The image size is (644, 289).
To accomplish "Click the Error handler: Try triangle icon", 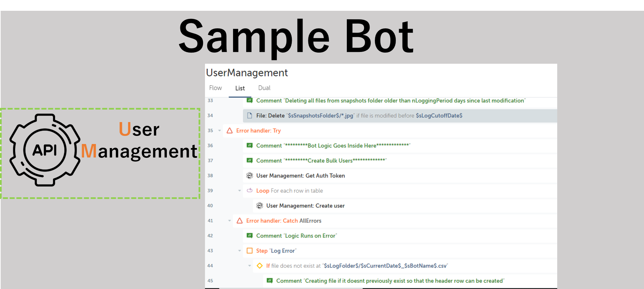I will point(230,131).
